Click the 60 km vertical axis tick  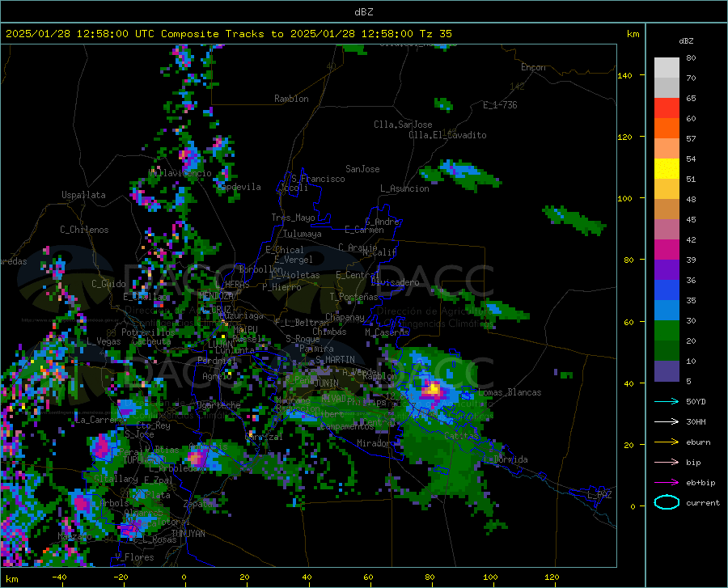[629, 322]
